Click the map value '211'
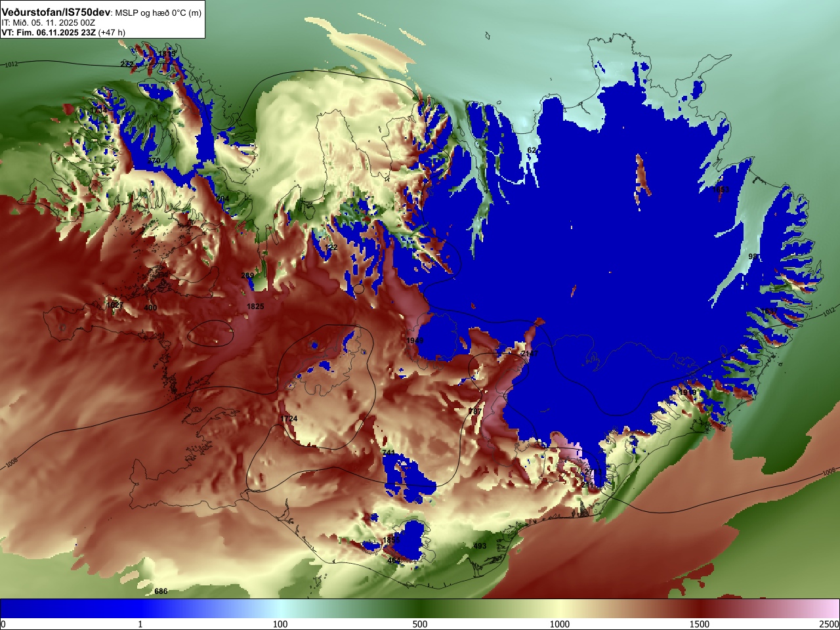840x630 pixels. pos(587,485)
